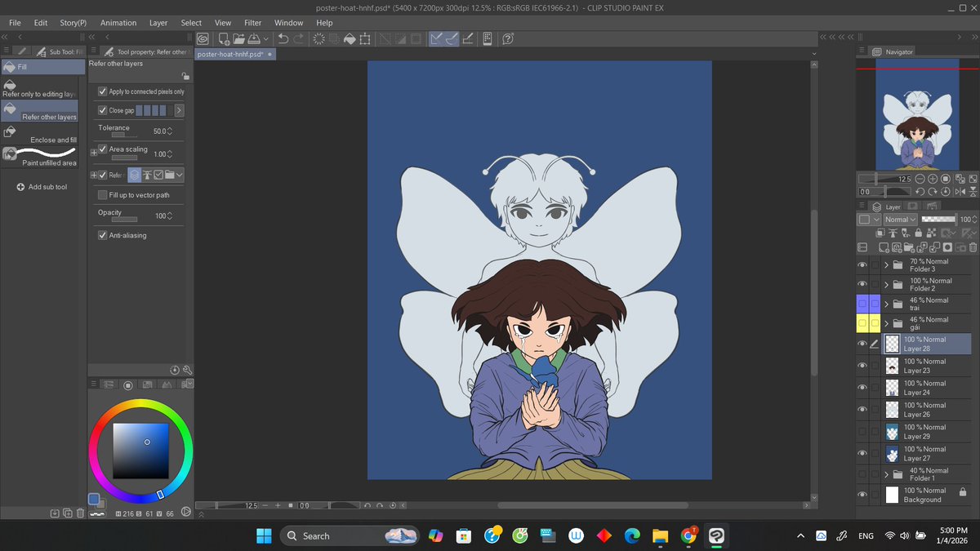Screen dimensions: 980x551
Task: Click the Fill bucket icon in the command bar
Action: [350, 38]
